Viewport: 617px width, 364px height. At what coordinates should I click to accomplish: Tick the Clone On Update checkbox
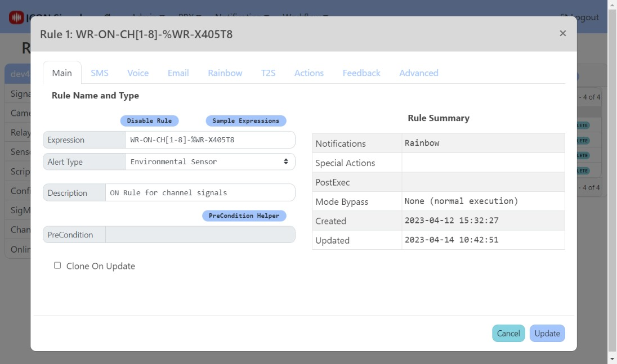tap(57, 266)
